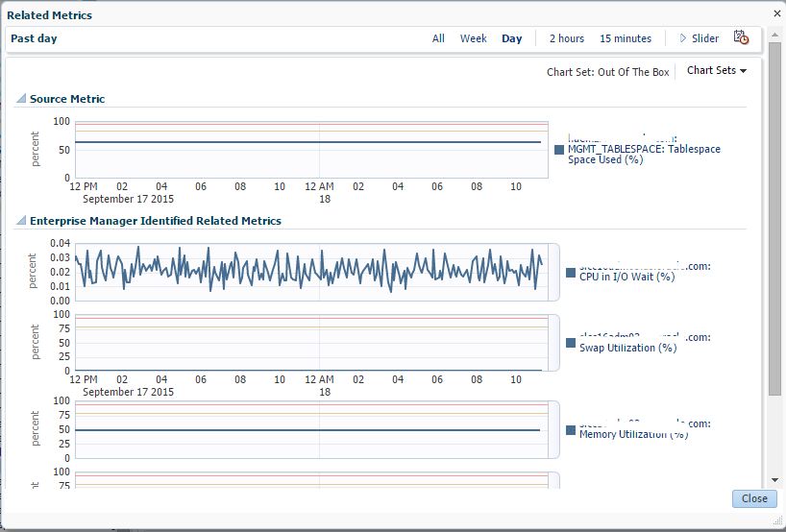Close the Related Metrics dialog with X
Viewport: 786px width, 532px height.
(x=777, y=13)
